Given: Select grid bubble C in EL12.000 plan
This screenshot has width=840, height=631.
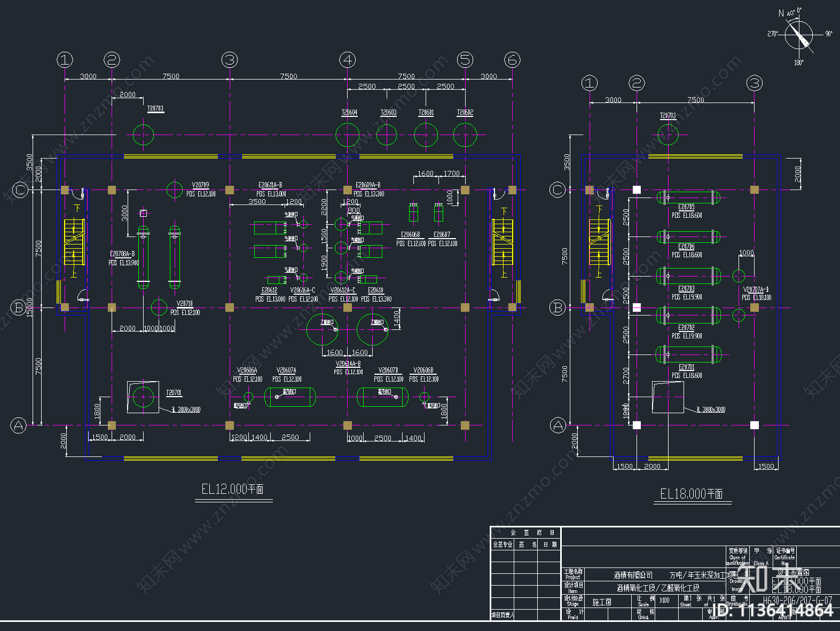Looking at the screenshot, I should point(20,190).
